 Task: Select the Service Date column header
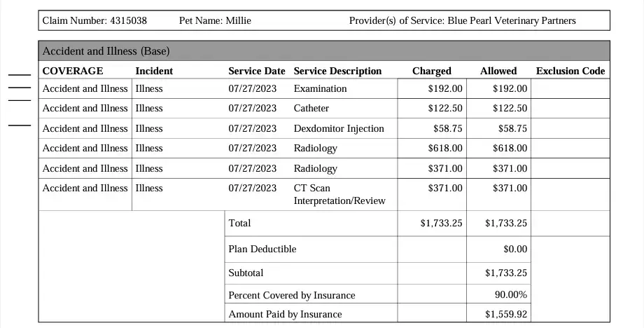pyautogui.click(x=256, y=71)
